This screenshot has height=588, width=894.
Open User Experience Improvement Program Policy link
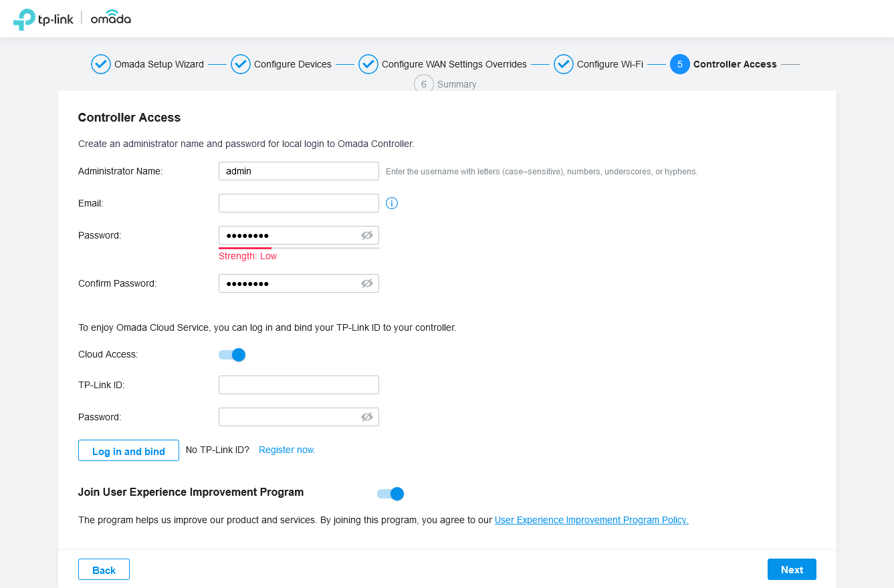[x=591, y=520]
